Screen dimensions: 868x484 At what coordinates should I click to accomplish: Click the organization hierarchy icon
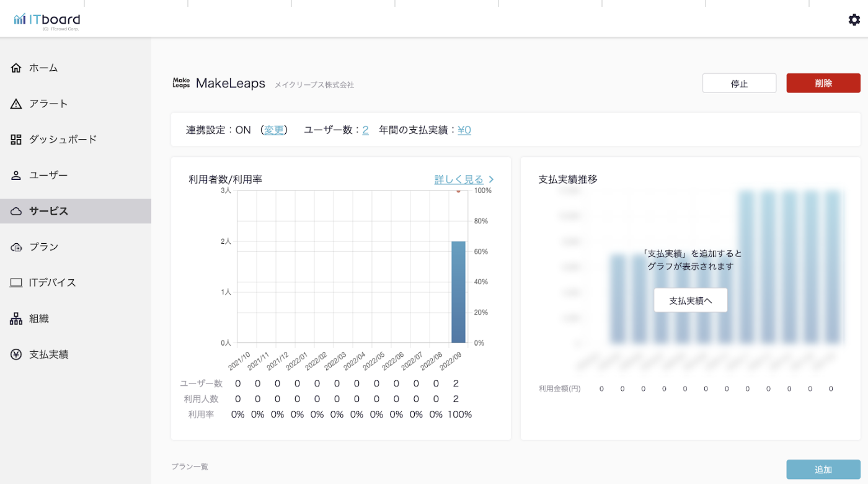pos(16,319)
